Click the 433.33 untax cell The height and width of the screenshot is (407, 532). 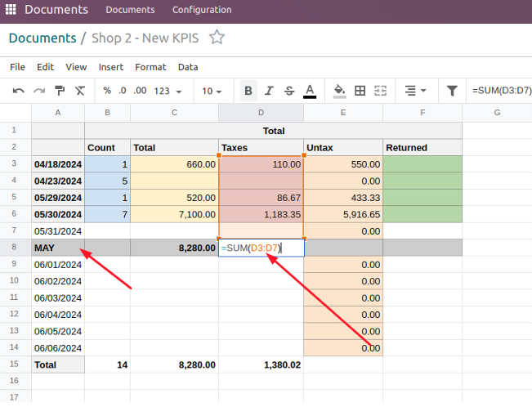pyautogui.click(x=343, y=198)
